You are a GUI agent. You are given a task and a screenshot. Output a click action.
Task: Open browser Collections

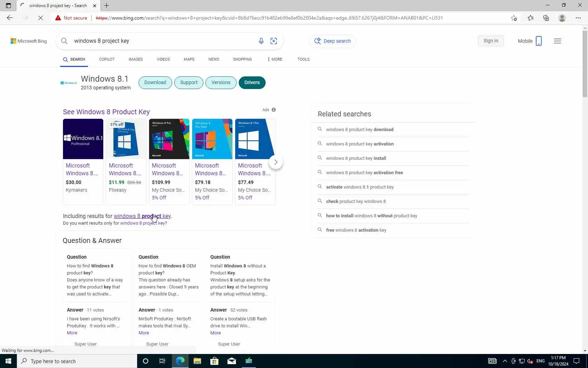[x=546, y=18]
